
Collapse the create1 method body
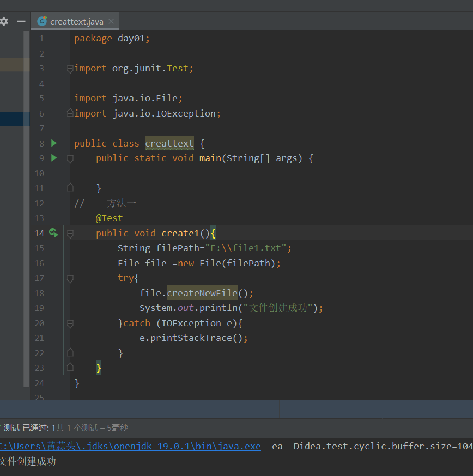pyautogui.click(x=70, y=234)
